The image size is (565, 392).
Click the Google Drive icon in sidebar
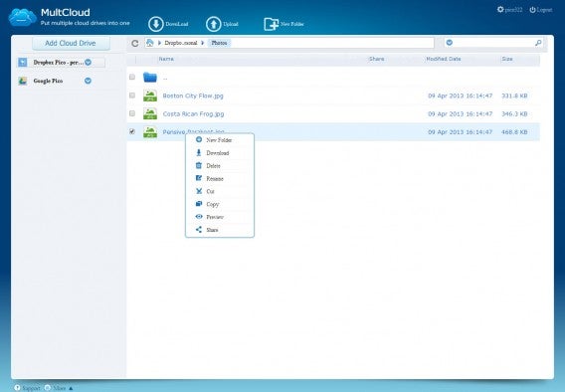click(22, 81)
